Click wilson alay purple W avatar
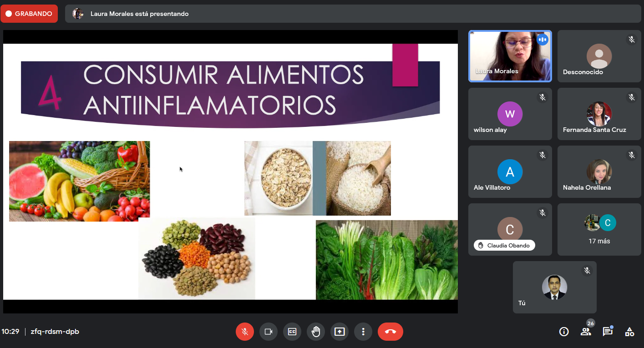The width and height of the screenshot is (644, 348). [x=510, y=114]
